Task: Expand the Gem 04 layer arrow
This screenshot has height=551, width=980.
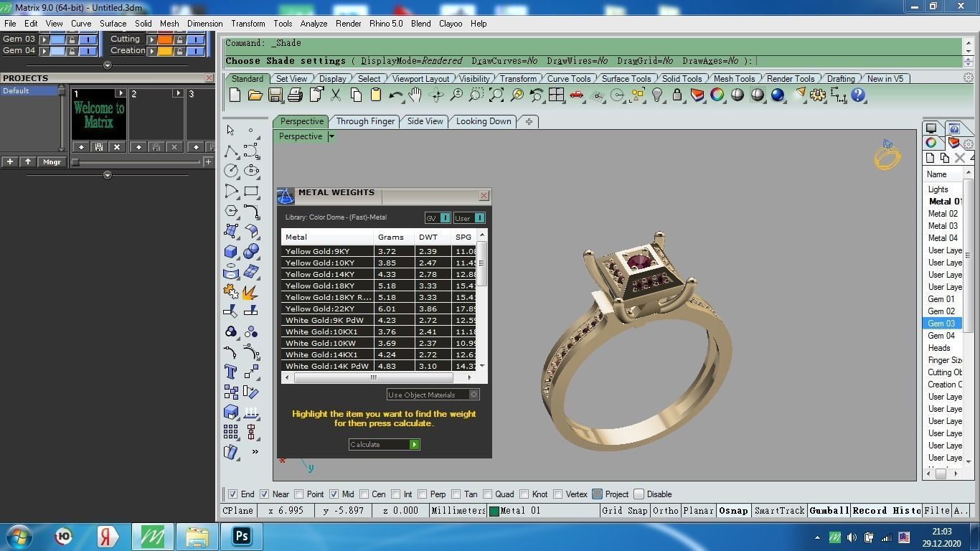Action: [x=44, y=51]
